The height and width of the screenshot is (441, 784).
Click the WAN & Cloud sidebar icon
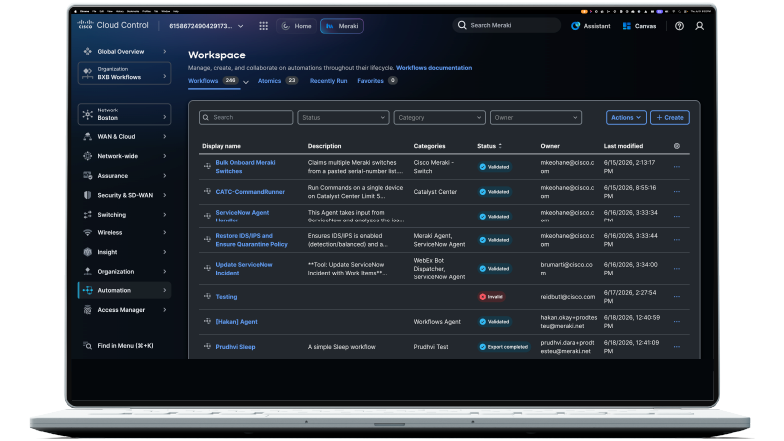pos(88,136)
